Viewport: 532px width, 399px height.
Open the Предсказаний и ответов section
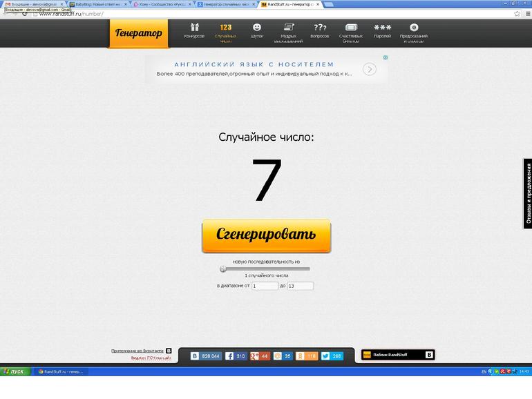[x=413, y=31]
